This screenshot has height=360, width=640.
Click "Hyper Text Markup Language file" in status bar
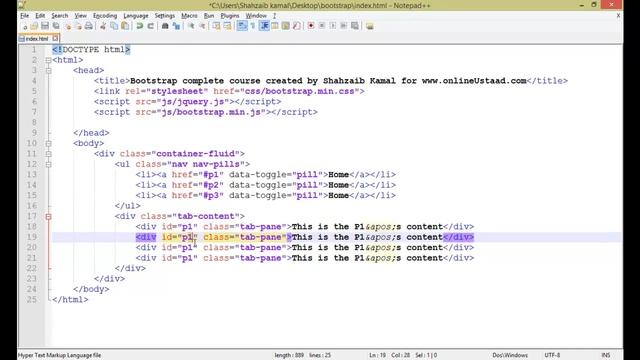pyautogui.click(x=60, y=355)
